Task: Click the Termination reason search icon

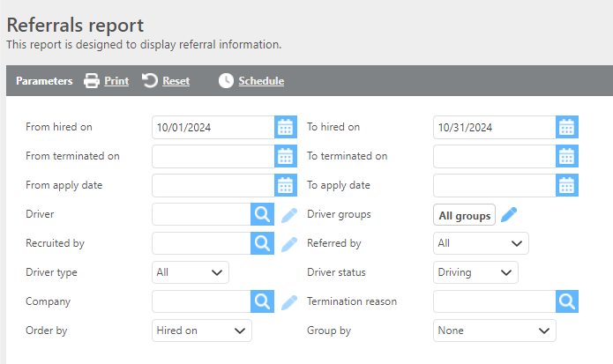Action: (x=566, y=301)
